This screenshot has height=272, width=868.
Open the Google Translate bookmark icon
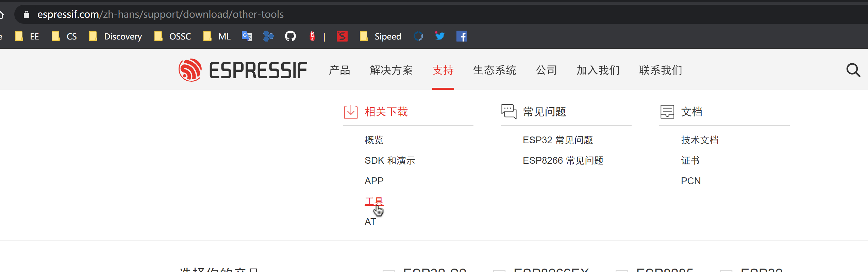pos(247,36)
